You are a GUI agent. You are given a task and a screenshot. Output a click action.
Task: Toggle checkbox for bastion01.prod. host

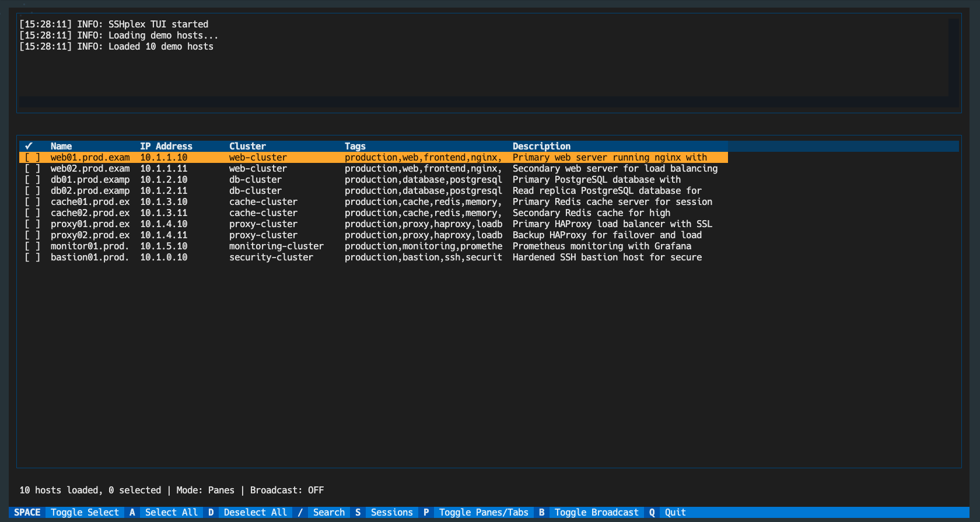pos(32,257)
